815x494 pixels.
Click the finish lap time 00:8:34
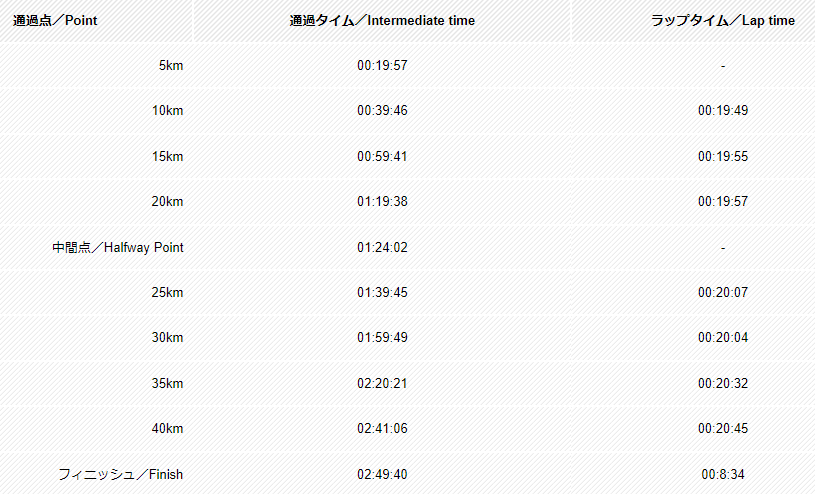722,475
